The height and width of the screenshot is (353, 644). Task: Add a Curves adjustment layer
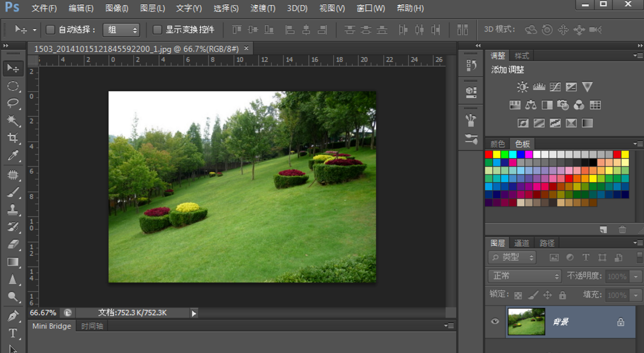[554, 86]
